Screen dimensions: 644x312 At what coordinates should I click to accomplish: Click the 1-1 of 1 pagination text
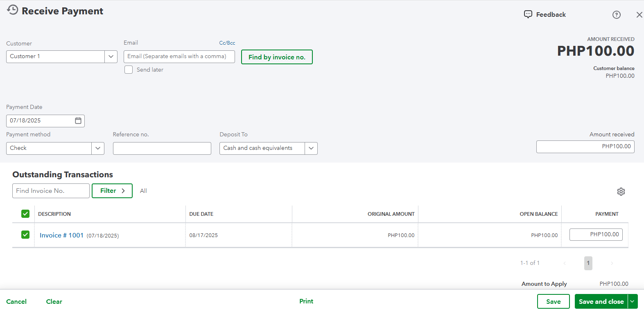[530, 263]
